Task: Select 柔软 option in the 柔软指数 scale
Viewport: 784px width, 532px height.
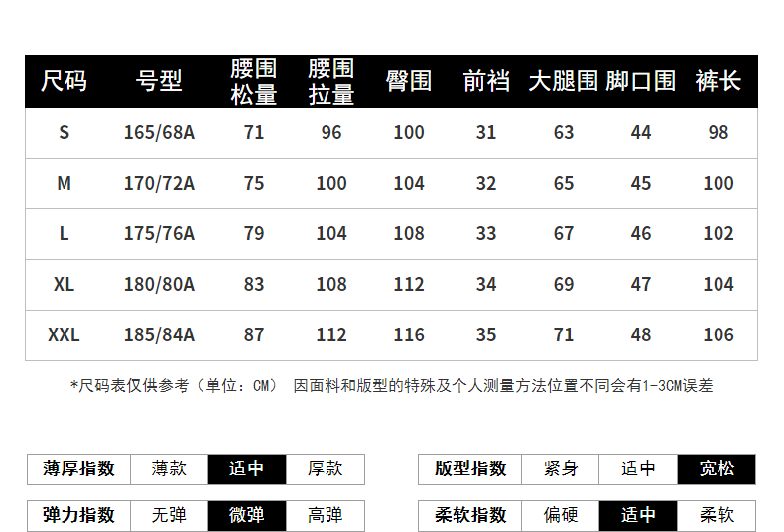Action: click(x=717, y=515)
